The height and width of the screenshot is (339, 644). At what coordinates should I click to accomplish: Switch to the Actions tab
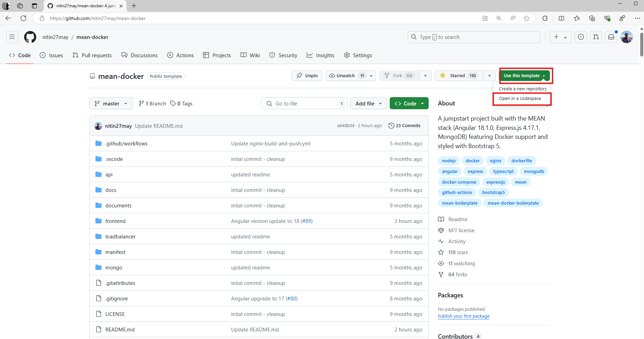click(181, 55)
